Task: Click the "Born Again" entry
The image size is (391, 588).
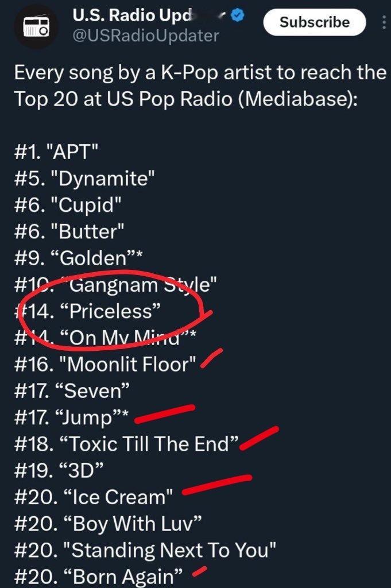Action: point(99,577)
